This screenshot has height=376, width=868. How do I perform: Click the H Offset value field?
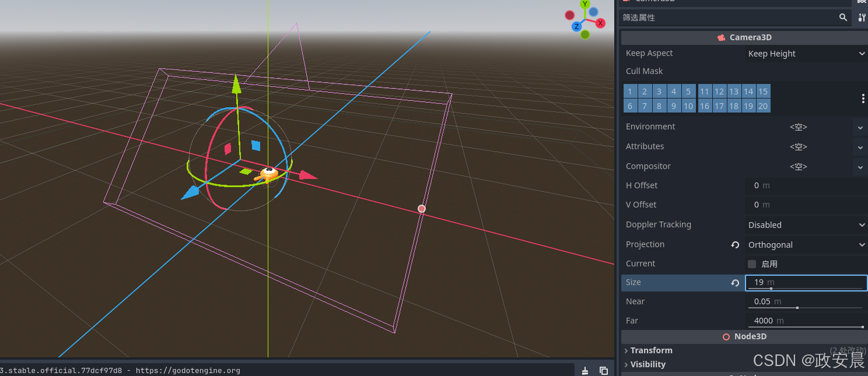(x=806, y=185)
